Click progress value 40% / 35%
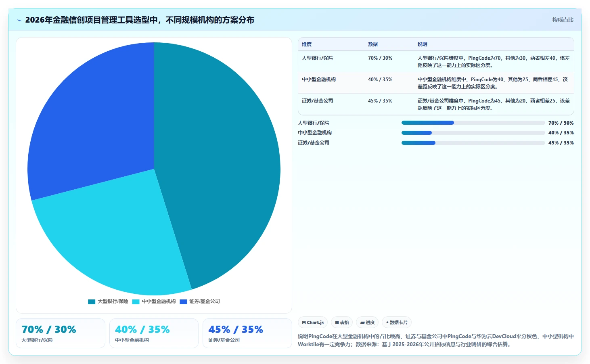Image resolution: width=590 pixels, height=364 pixels. tap(561, 133)
